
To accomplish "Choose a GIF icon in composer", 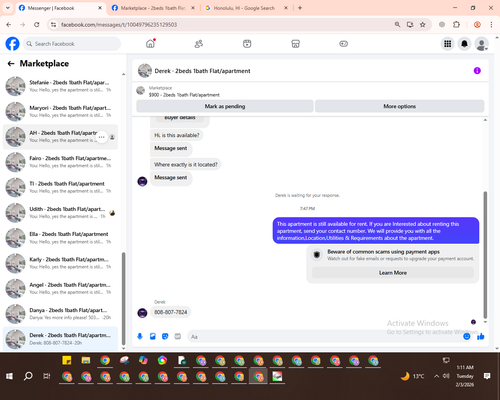I will pyautogui.click(x=178, y=336).
